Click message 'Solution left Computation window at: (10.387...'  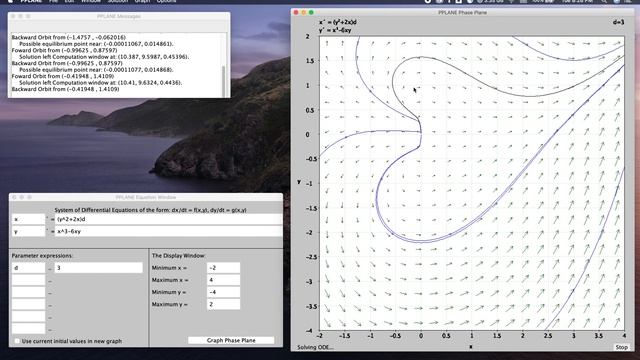coord(104,57)
